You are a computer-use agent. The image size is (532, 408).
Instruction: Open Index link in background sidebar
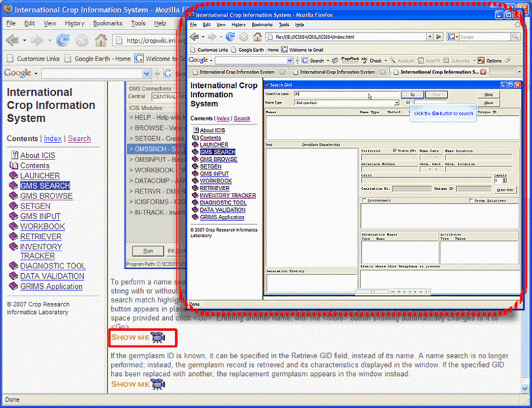coord(52,138)
